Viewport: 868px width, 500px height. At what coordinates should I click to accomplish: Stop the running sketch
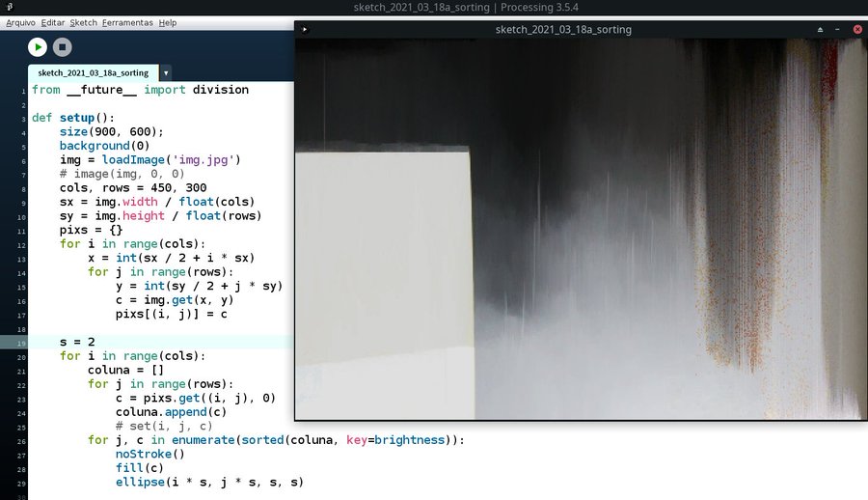point(62,46)
